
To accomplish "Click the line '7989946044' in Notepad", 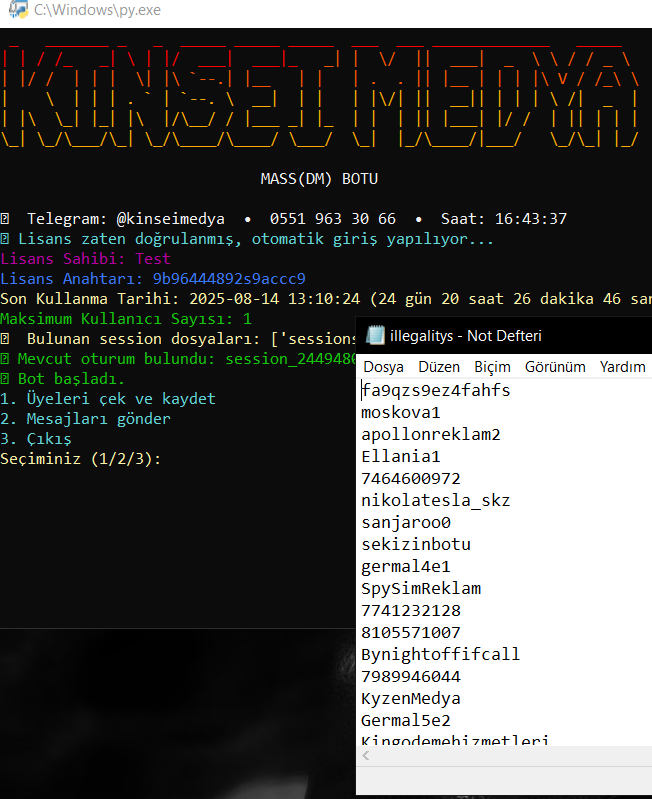I will click(411, 676).
